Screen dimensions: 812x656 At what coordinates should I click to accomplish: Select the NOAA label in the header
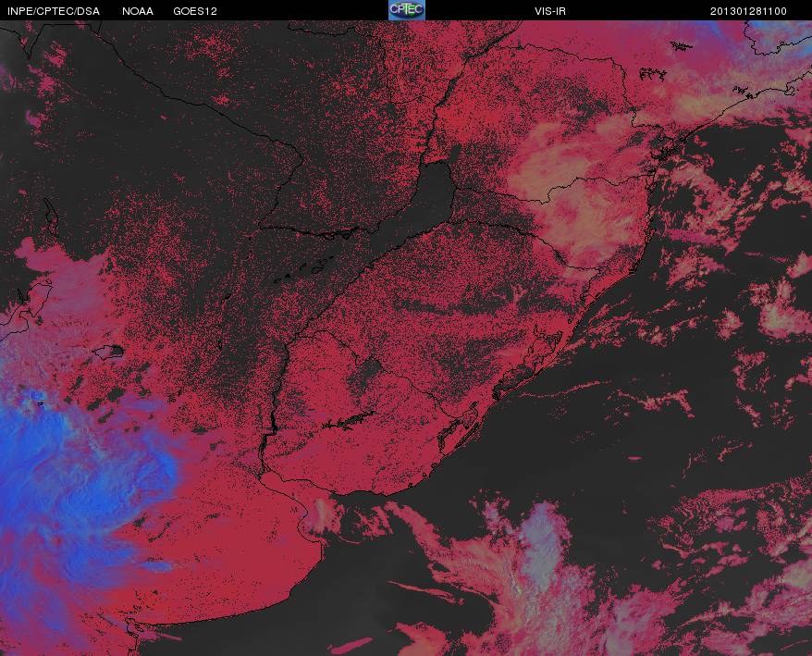tap(137, 11)
